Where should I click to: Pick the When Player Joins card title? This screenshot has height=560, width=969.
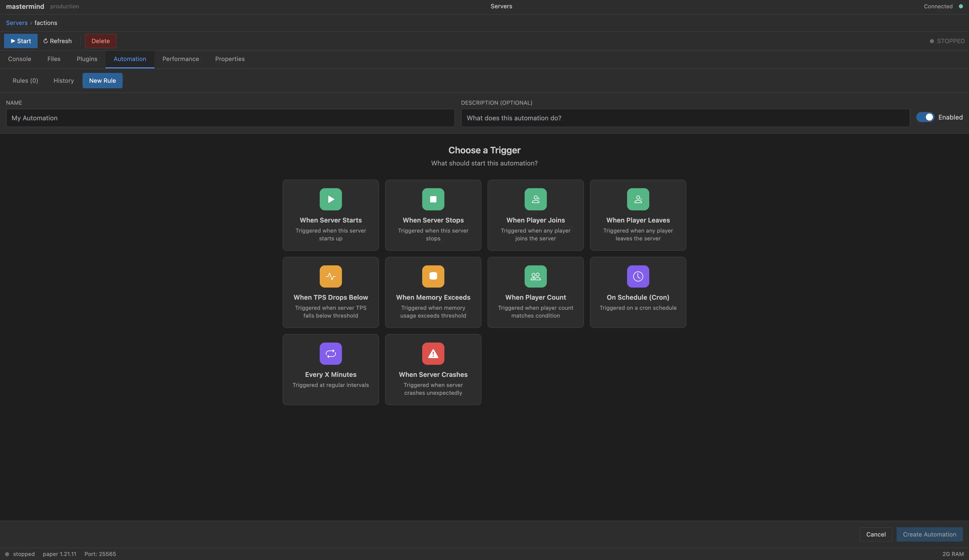(536, 220)
